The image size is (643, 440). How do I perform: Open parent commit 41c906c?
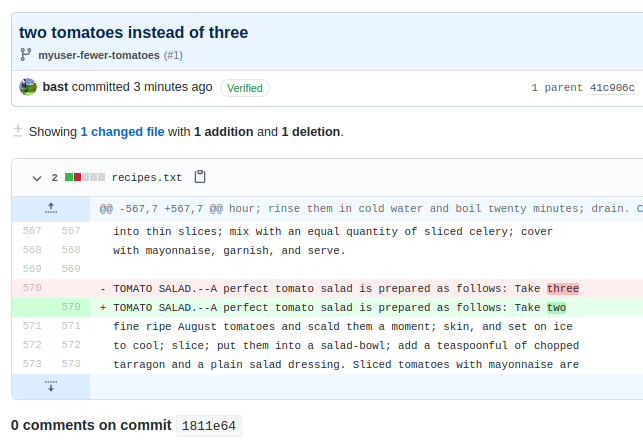point(611,88)
